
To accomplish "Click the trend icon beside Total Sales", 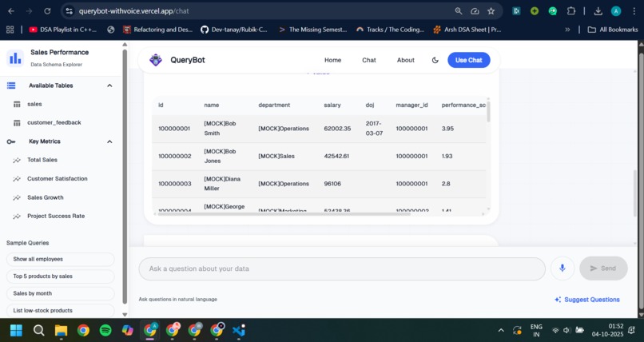I will pyautogui.click(x=17, y=160).
